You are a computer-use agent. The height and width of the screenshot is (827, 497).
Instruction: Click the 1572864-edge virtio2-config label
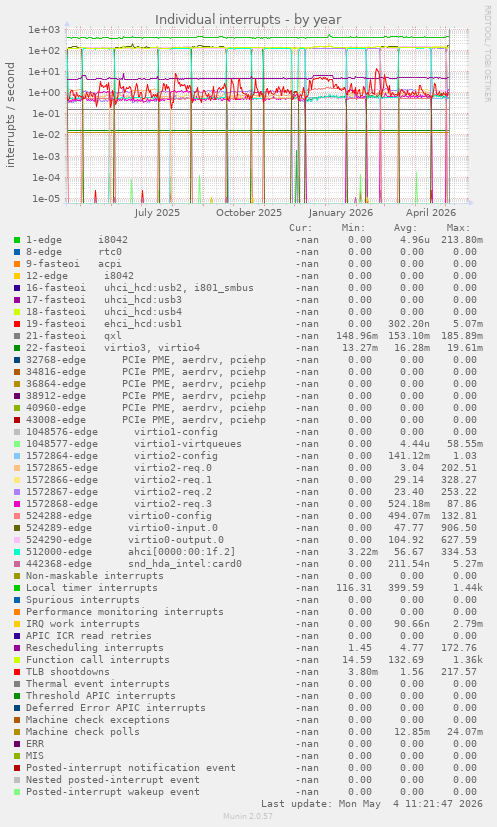pos(122,456)
